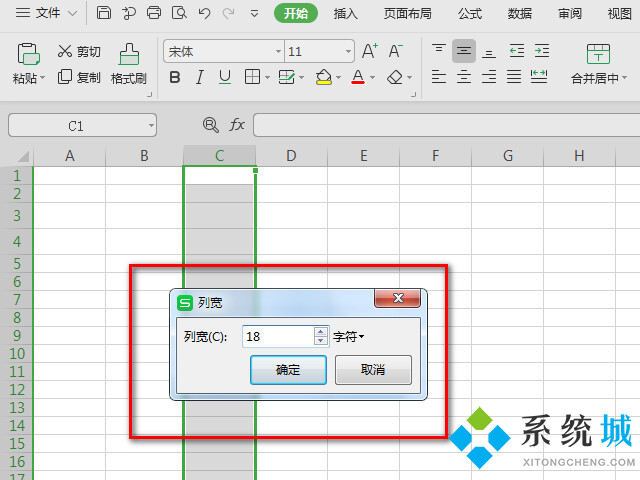
Task: Click the Redo arrow
Action: point(229,13)
